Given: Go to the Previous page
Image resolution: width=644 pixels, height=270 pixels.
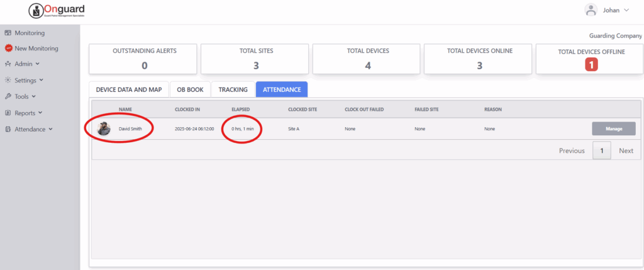Looking at the screenshot, I should 572,151.
